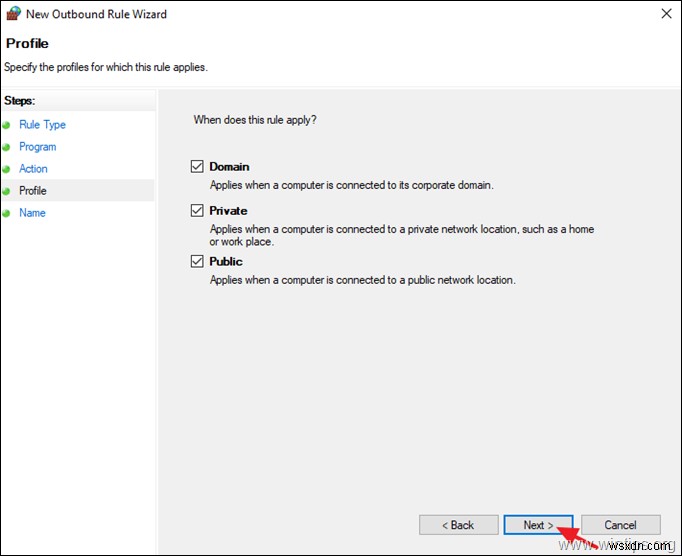Screen dimensions: 682x556
Task: Click the 'Steps:' sidebar heading
Action: coord(20,100)
